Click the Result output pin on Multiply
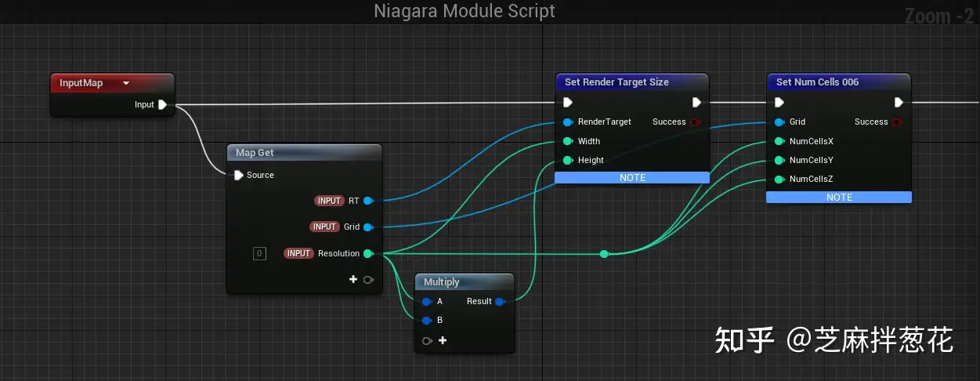980x381 pixels. click(500, 301)
